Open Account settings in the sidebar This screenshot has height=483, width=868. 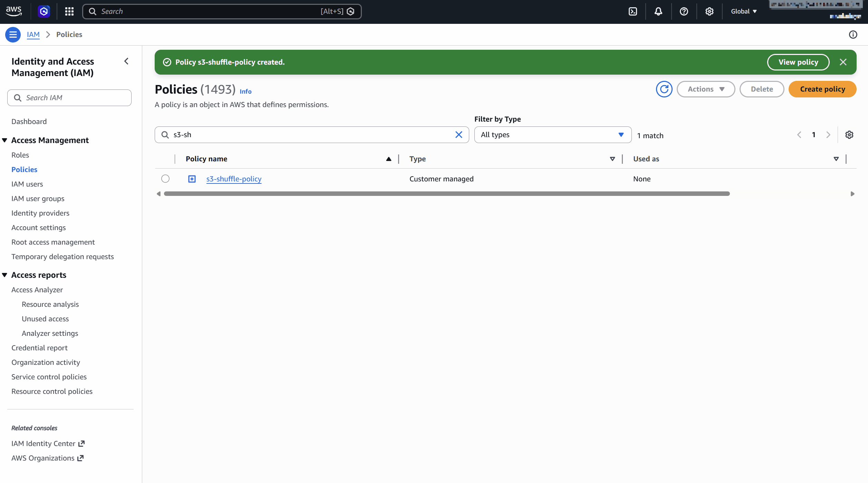tap(39, 228)
